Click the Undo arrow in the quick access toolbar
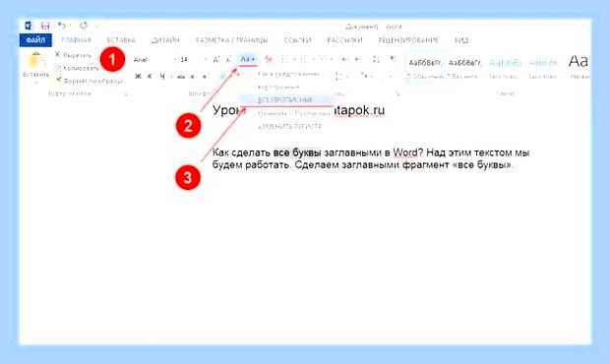610x364 pixels. [x=61, y=26]
